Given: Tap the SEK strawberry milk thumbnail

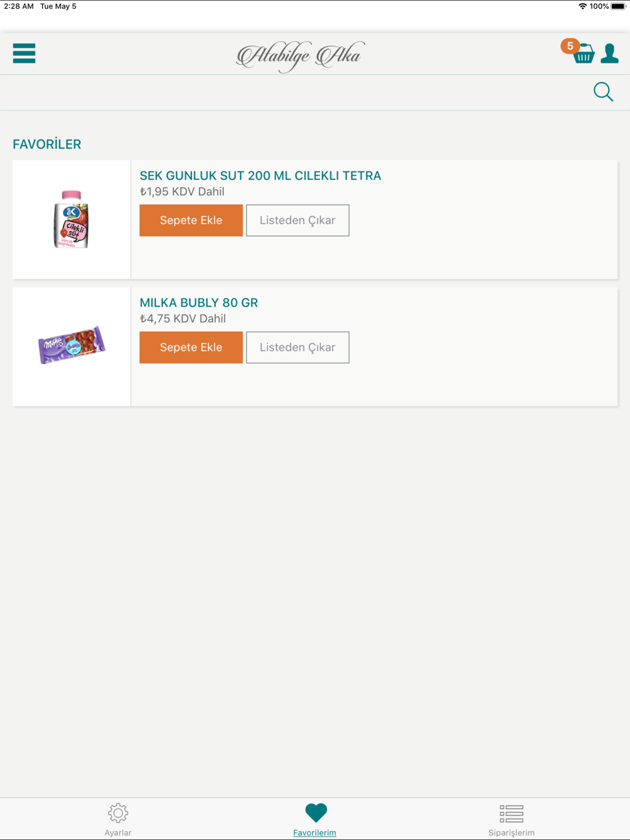Looking at the screenshot, I should coord(71,219).
